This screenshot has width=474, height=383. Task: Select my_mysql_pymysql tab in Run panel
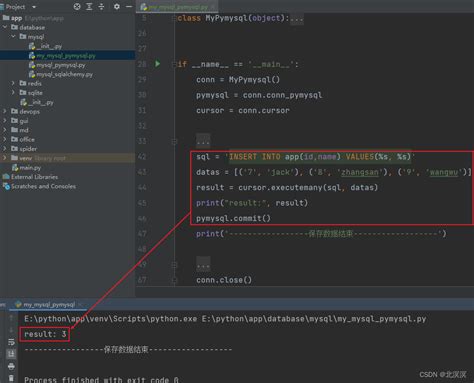click(49, 304)
